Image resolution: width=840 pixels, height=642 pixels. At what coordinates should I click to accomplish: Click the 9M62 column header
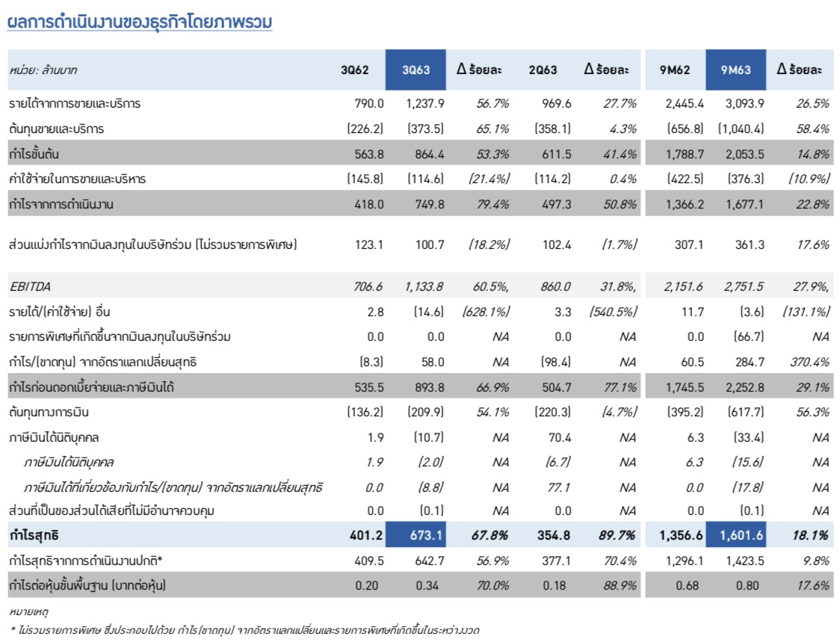click(675, 70)
